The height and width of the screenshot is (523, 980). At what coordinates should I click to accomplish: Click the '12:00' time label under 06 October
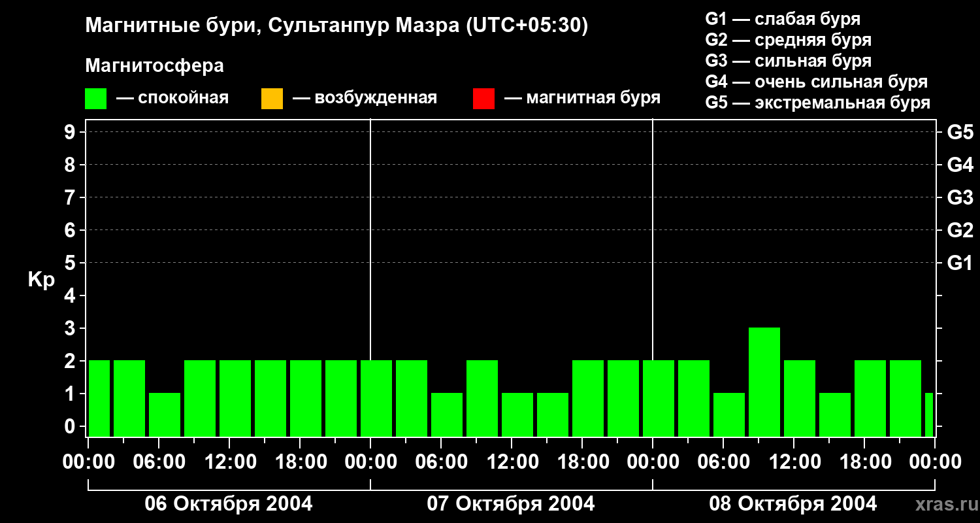point(230,462)
